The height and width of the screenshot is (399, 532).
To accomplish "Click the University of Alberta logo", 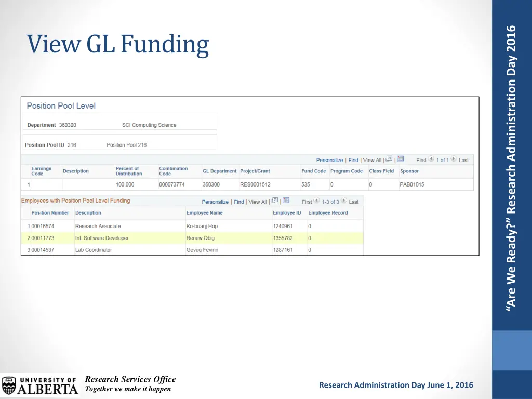I will pyautogui.click(x=39, y=386).
